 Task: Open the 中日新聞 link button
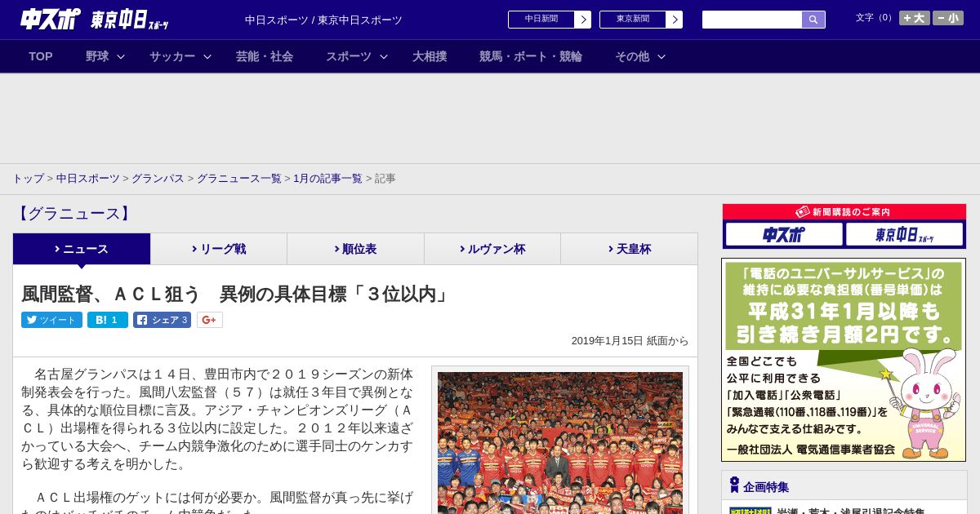pos(541,20)
